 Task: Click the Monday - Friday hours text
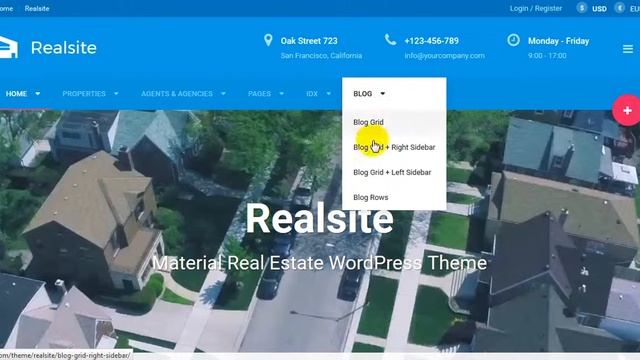[x=558, y=41]
